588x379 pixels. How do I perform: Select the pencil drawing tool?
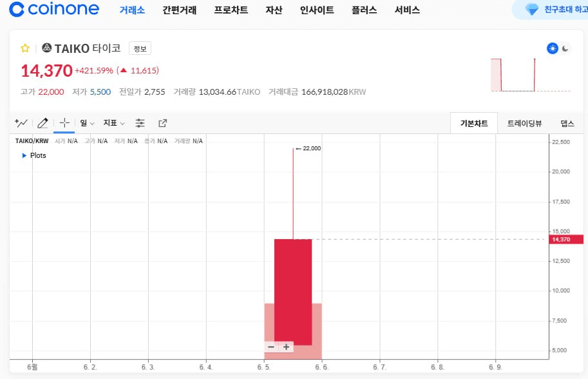(x=43, y=123)
